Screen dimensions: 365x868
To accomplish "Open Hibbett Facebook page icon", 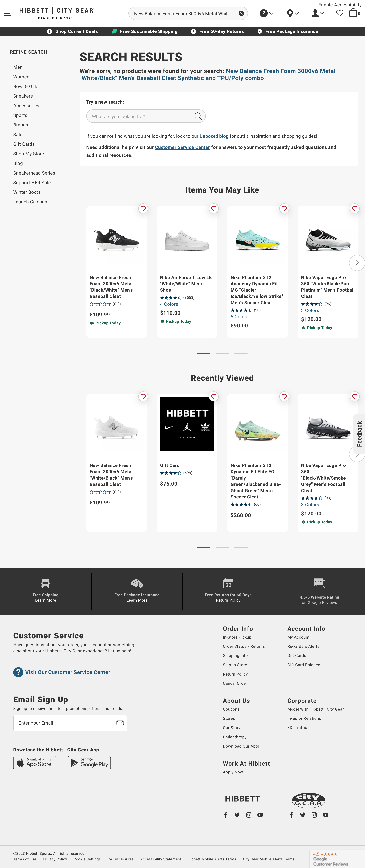I will (226, 815).
